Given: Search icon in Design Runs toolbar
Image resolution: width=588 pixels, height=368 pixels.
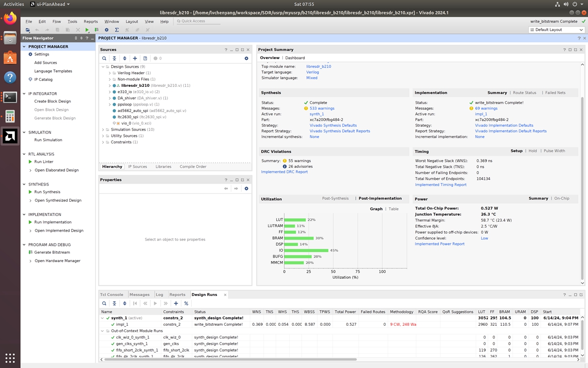Looking at the screenshot, I should pyautogui.click(x=104, y=303).
